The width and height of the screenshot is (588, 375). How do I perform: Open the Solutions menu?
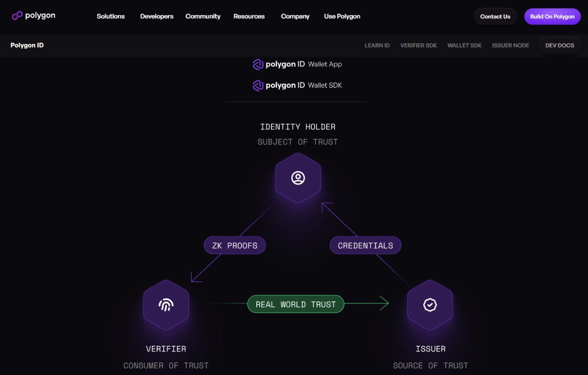(111, 16)
